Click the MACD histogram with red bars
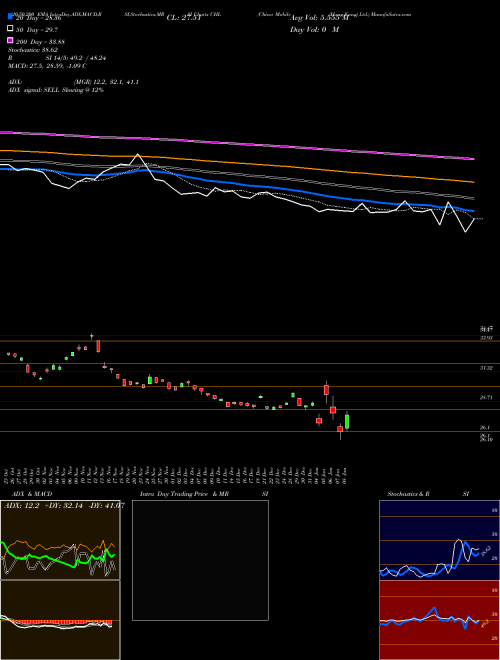The height and width of the screenshot is (660, 500). (60, 620)
